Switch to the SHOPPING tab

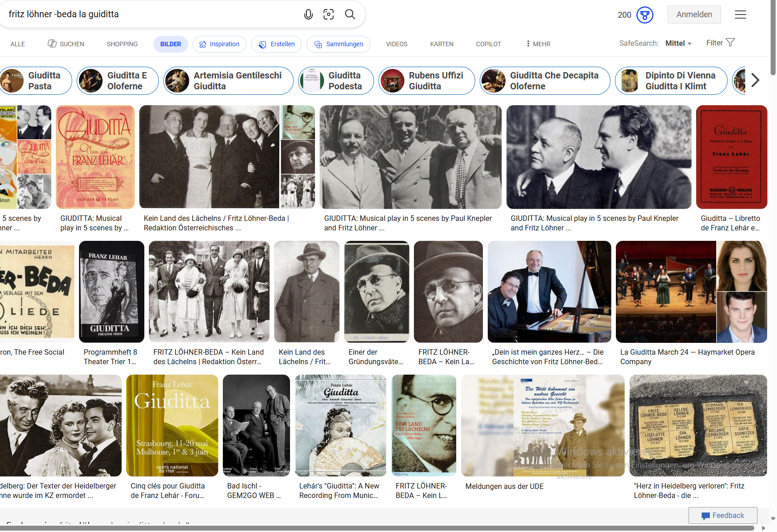pos(122,44)
